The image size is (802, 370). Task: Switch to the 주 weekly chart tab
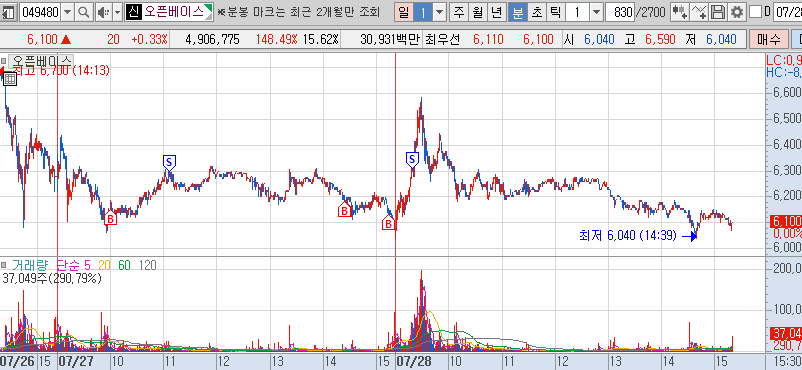pos(459,12)
